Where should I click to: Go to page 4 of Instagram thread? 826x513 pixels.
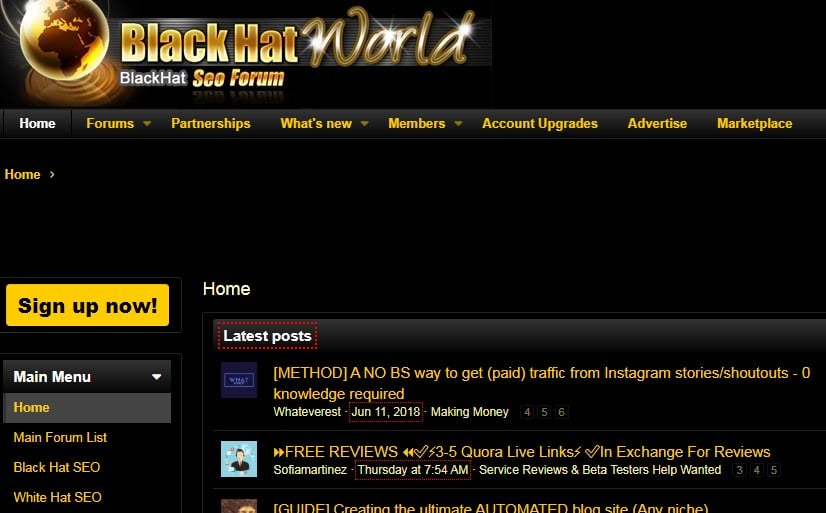point(527,412)
